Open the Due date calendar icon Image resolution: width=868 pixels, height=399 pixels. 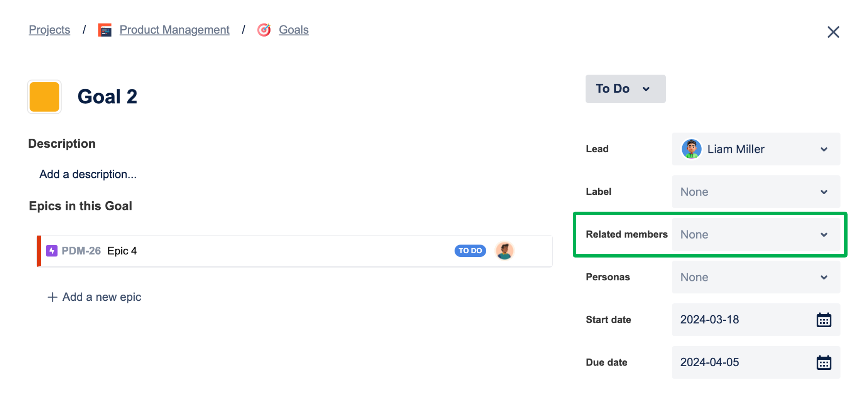(x=824, y=363)
